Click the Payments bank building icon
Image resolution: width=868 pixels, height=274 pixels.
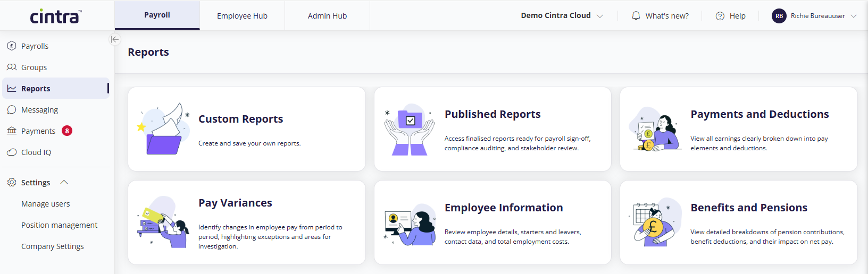(12, 131)
